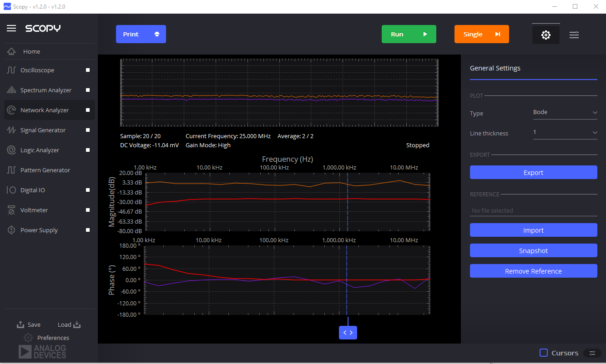606x364 pixels.
Task: Click the DC Voltage -11.04 mV readout
Action: click(149, 145)
